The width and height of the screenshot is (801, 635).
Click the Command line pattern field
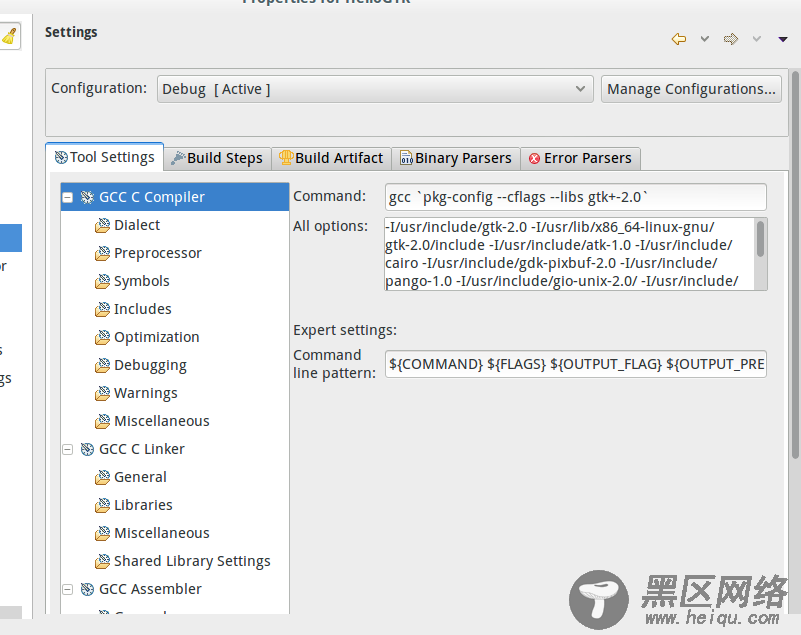click(x=576, y=364)
